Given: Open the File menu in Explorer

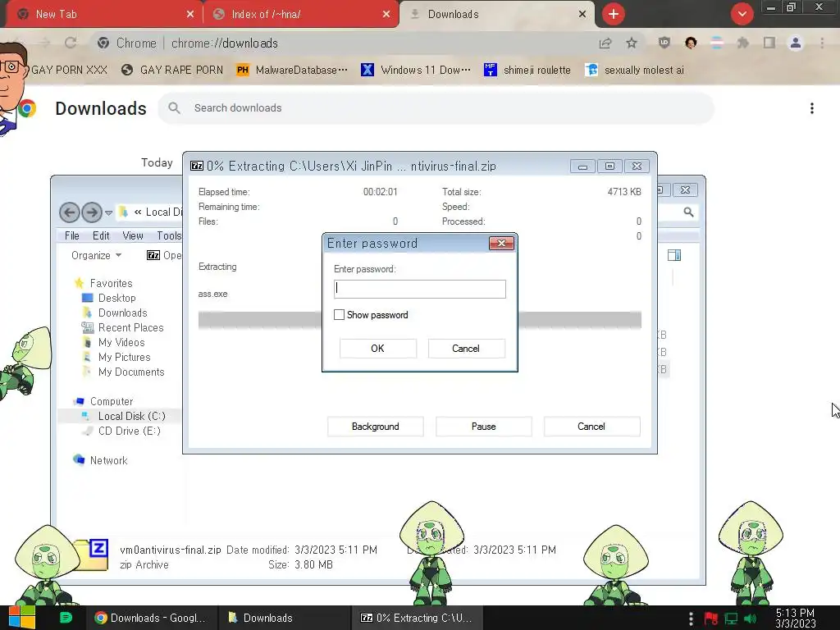Looking at the screenshot, I should pyautogui.click(x=72, y=235).
